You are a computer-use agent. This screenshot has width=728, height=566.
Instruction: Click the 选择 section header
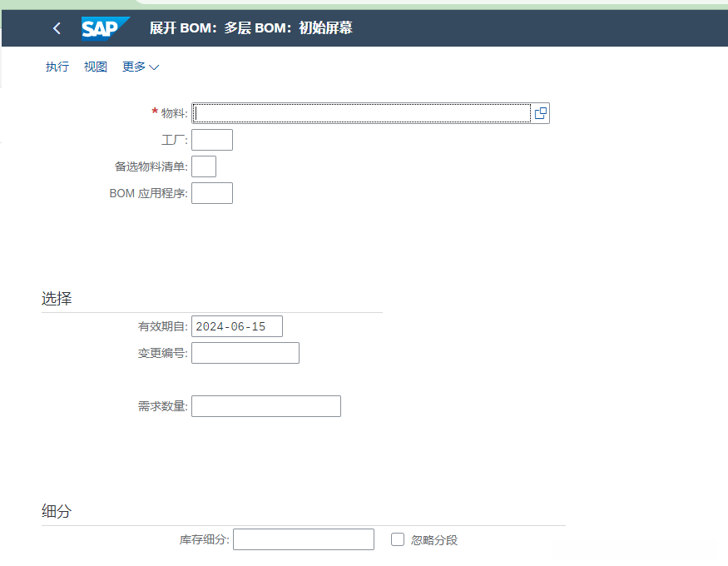tap(57, 299)
